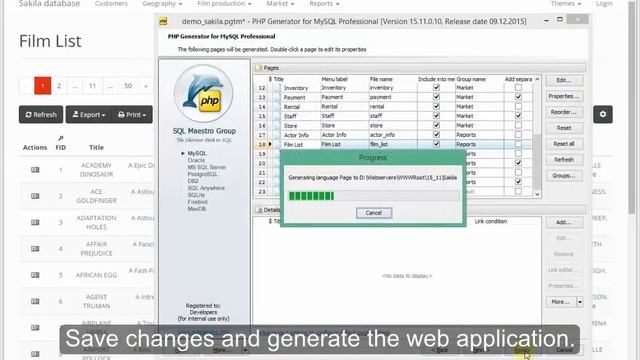
Task: Toggle Include in menu for Rental
Action: coord(436,106)
